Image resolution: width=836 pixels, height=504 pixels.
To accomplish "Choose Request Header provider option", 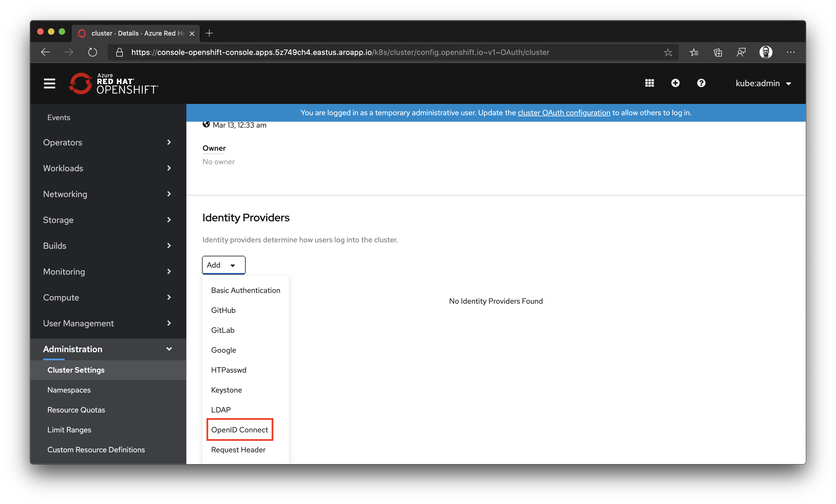I will [x=246, y=450].
